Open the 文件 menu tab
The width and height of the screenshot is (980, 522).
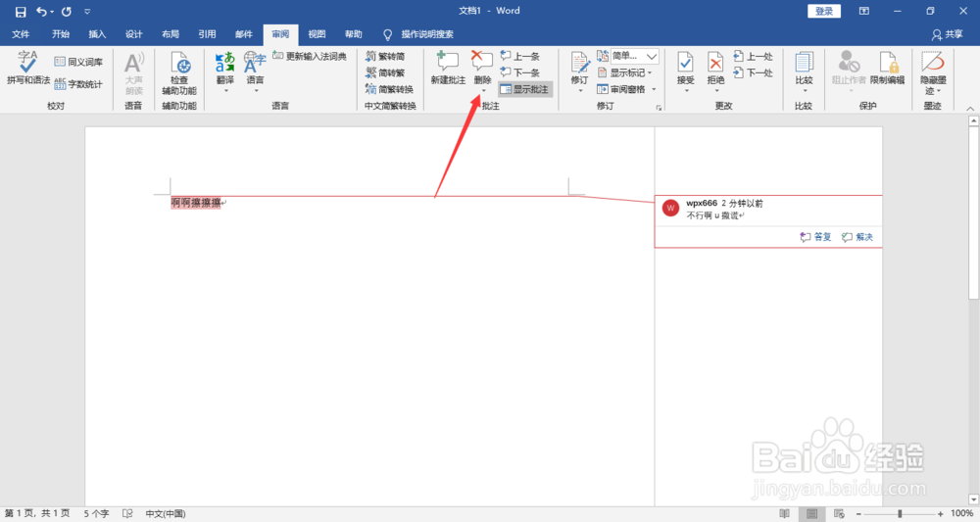point(21,34)
